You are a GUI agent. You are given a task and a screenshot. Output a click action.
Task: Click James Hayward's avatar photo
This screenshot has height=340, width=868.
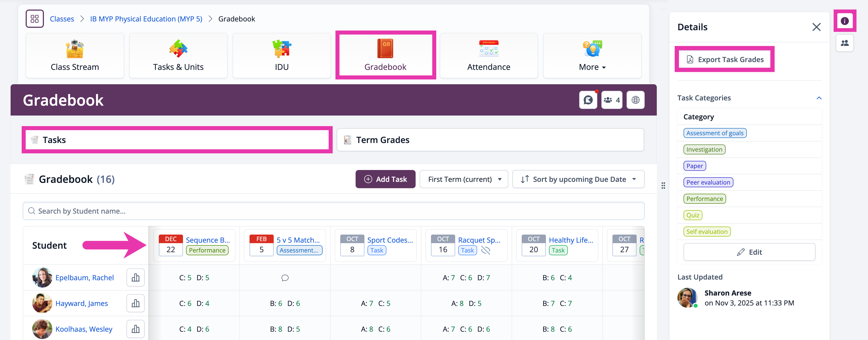42,303
